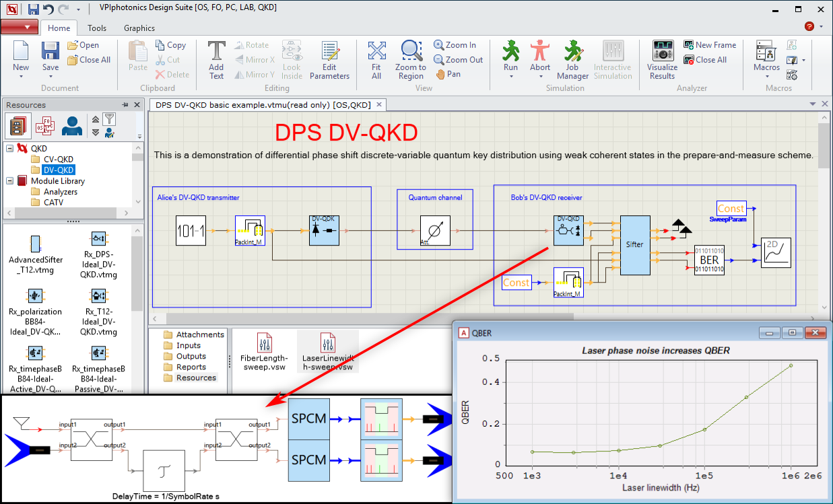Create a New Frame in Analyzer

[710, 45]
